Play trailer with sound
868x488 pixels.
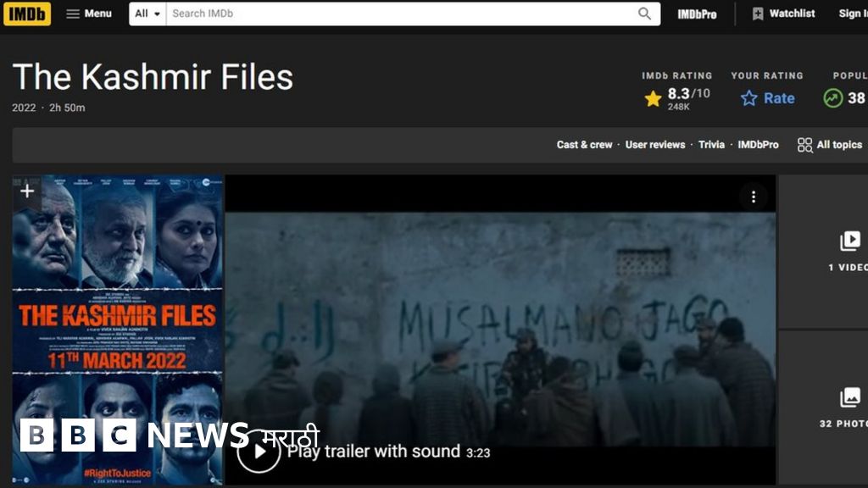tap(259, 452)
